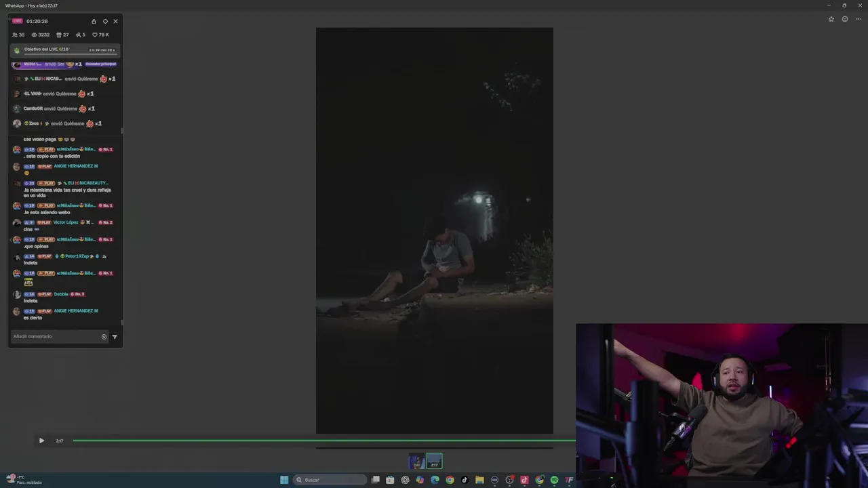Screen dimensions: 868x488
Task: Click the star icon in WhatsApp toolbar
Action: click(831, 19)
